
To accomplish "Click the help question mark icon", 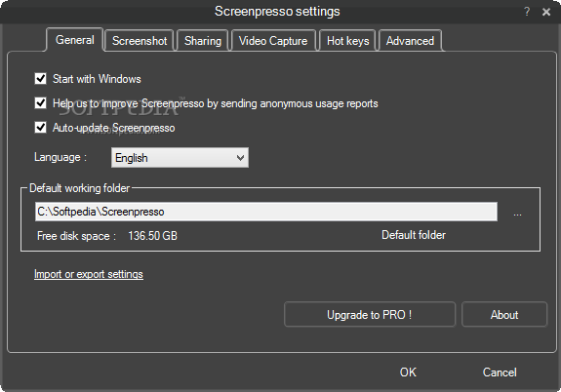I will 527,12.
